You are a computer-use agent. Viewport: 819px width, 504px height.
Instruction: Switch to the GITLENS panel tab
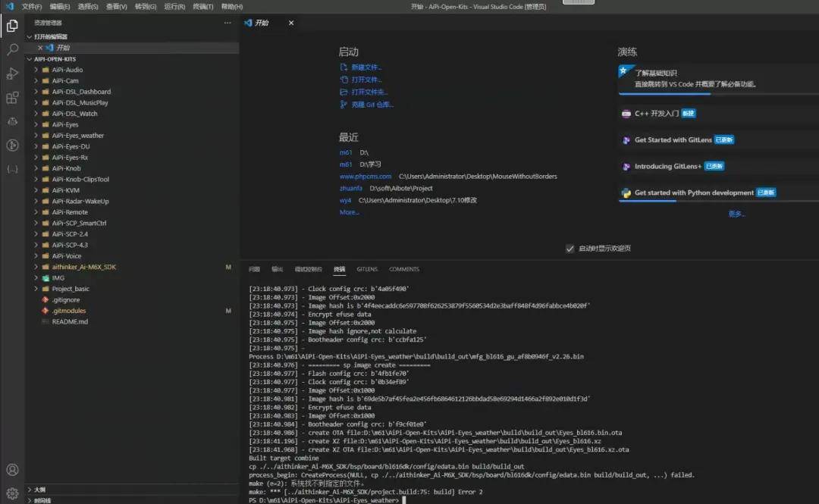(367, 270)
